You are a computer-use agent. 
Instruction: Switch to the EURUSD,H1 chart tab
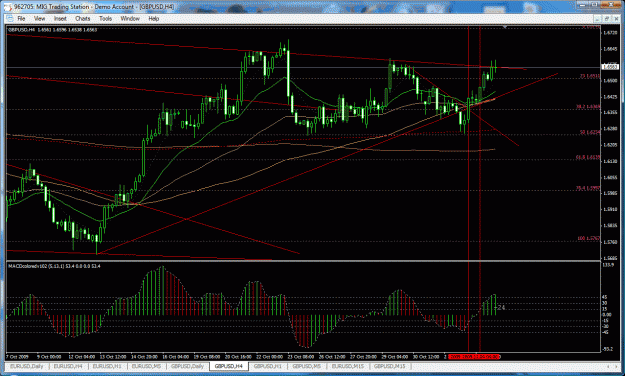pos(107,366)
